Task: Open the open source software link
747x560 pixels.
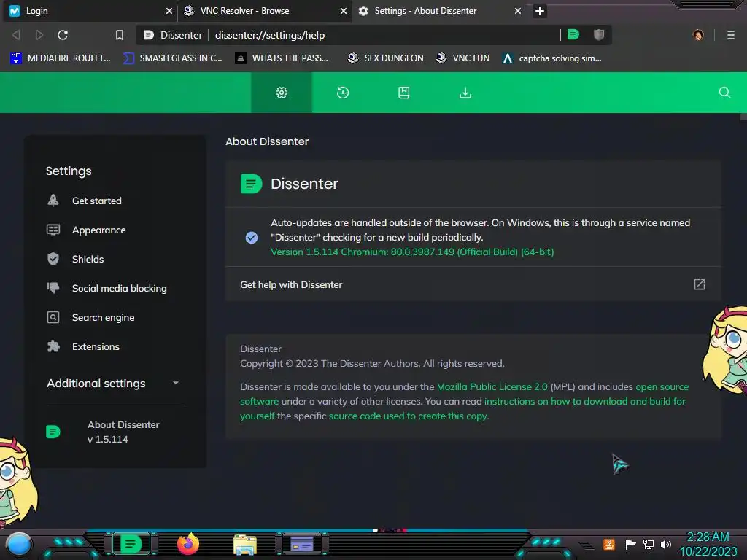Action: pyautogui.click(x=662, y=386)
